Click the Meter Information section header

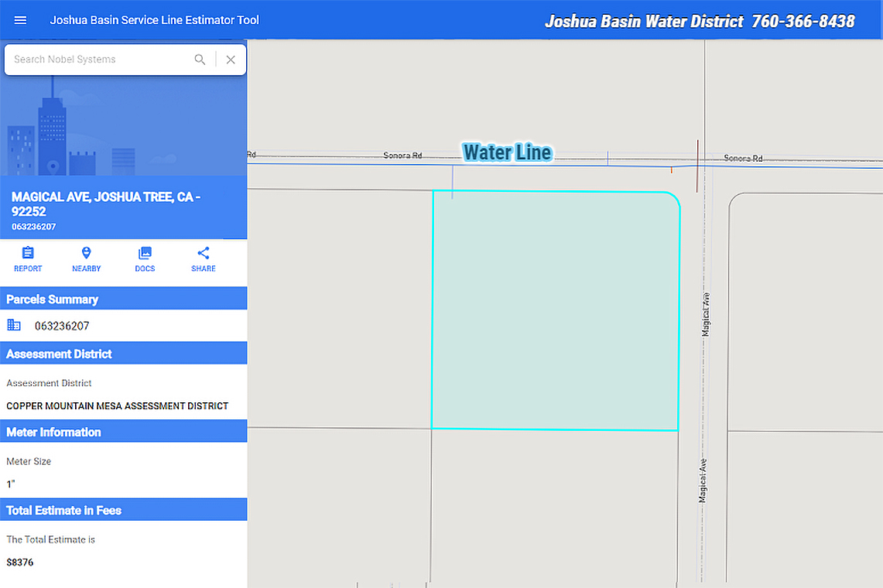123,432
